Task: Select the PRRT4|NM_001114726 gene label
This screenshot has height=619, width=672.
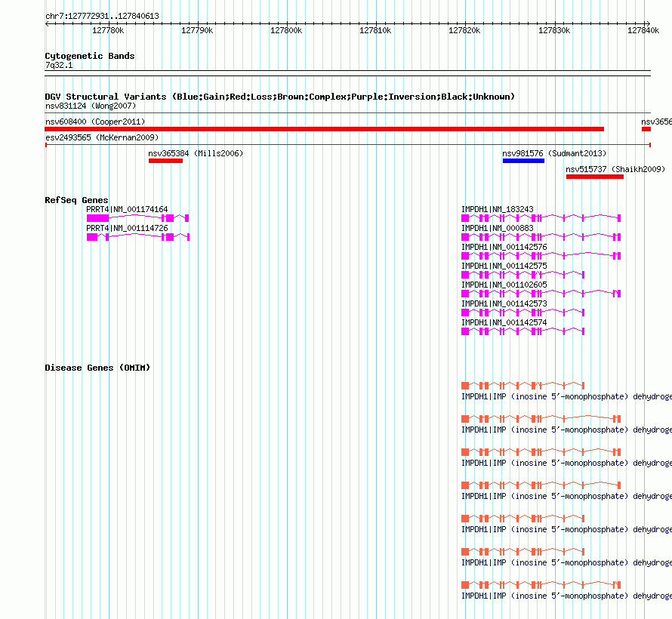Action: click(128, 228)
